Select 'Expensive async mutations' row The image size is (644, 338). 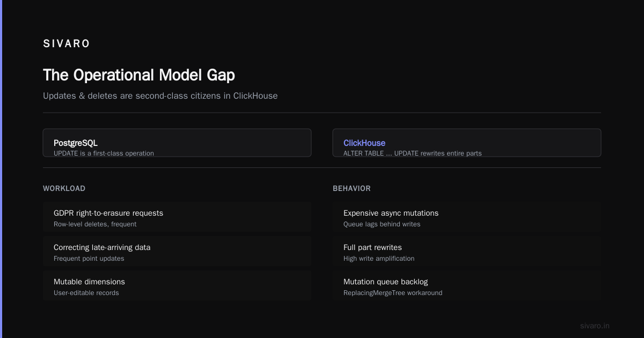point(467,217)
